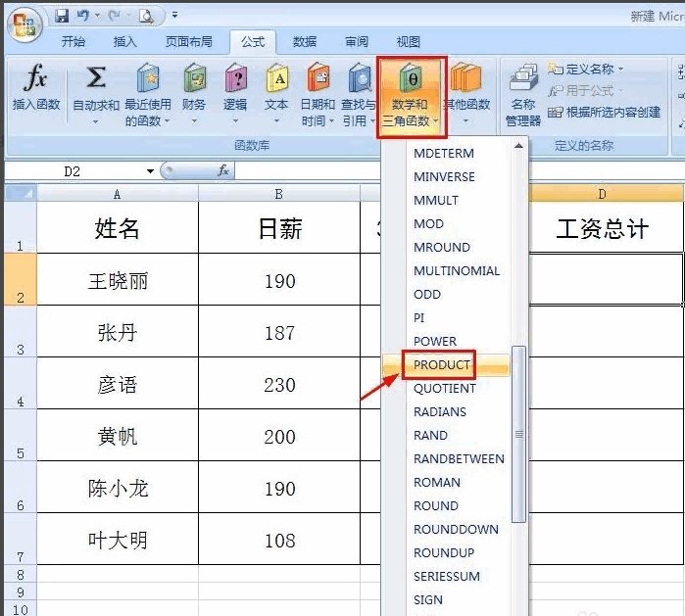This screenshot has width=685, height=616.
Task: Expand the 自动求和 dropdown arrow
Action: click(96, 121)
